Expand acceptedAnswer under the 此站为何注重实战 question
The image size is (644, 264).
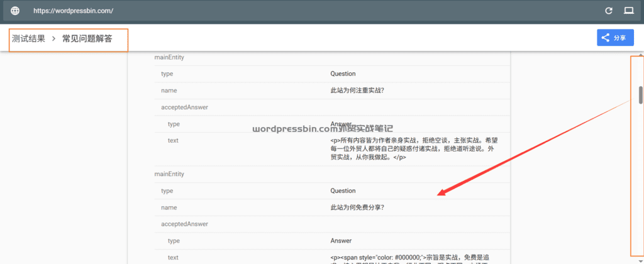[184, 107]
